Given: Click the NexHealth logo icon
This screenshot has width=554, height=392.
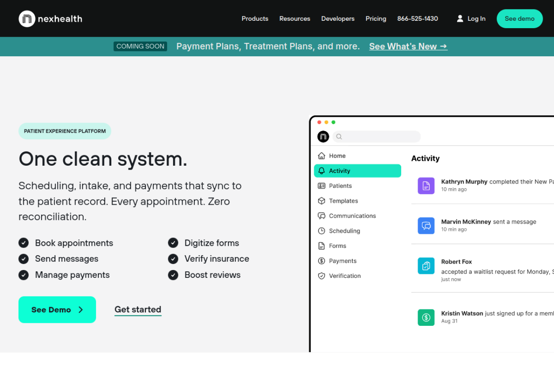Looking at the screenshot, I should (27, 19).
